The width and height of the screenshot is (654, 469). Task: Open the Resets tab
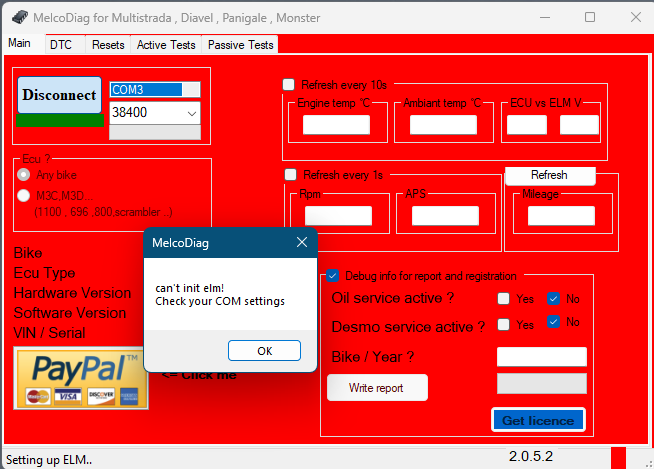point(108,45)
